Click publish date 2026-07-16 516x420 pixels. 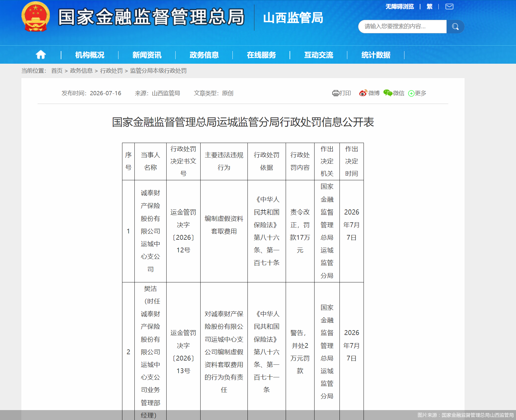[x=106, y=93]
